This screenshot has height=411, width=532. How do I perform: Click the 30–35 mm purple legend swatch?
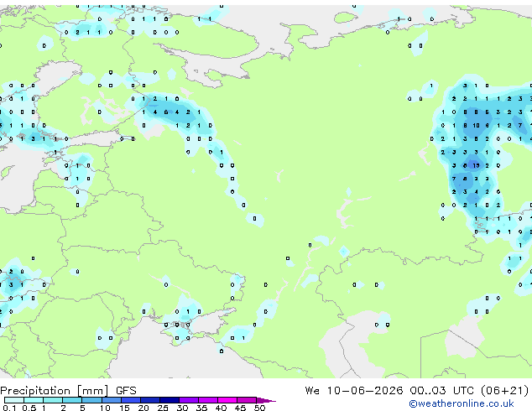(188, 400)
